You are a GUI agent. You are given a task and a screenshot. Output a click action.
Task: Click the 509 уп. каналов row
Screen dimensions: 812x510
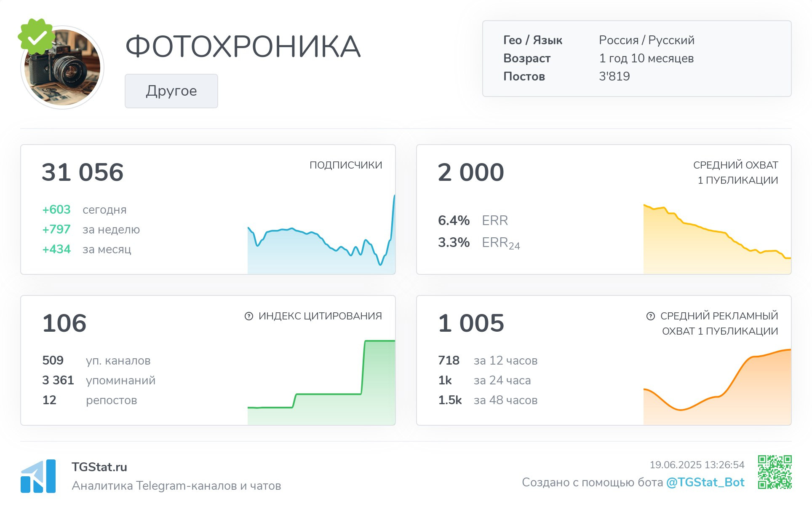[x=96, y=361]
